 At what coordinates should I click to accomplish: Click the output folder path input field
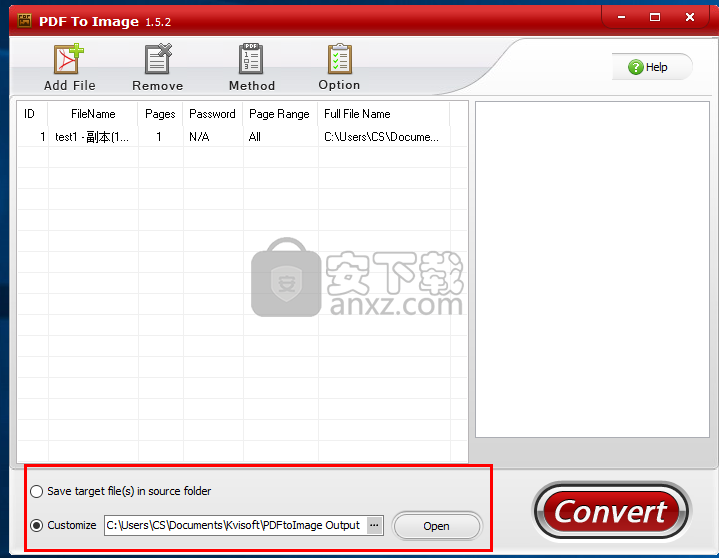coord(236,525)
